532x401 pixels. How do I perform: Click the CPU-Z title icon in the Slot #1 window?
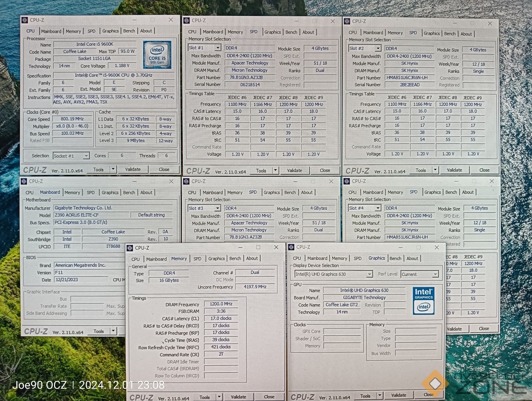pos(187,21)
